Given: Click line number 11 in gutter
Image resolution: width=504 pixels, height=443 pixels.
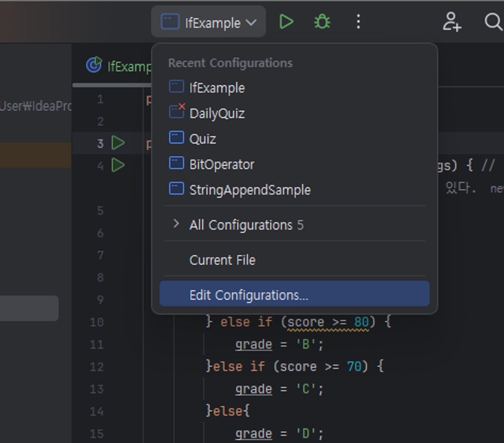Looking at the screenshot, I should [x=97, y=344].
